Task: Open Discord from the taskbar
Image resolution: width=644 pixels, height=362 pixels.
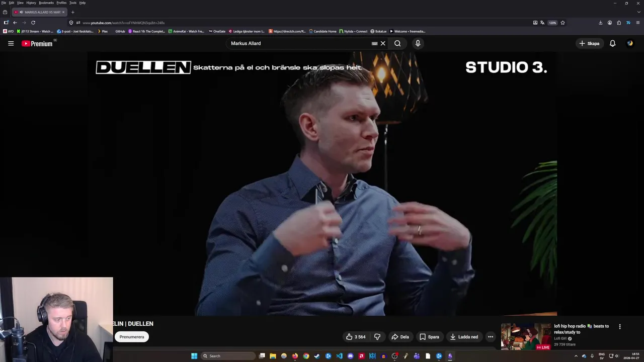Action: click(350, 356)
